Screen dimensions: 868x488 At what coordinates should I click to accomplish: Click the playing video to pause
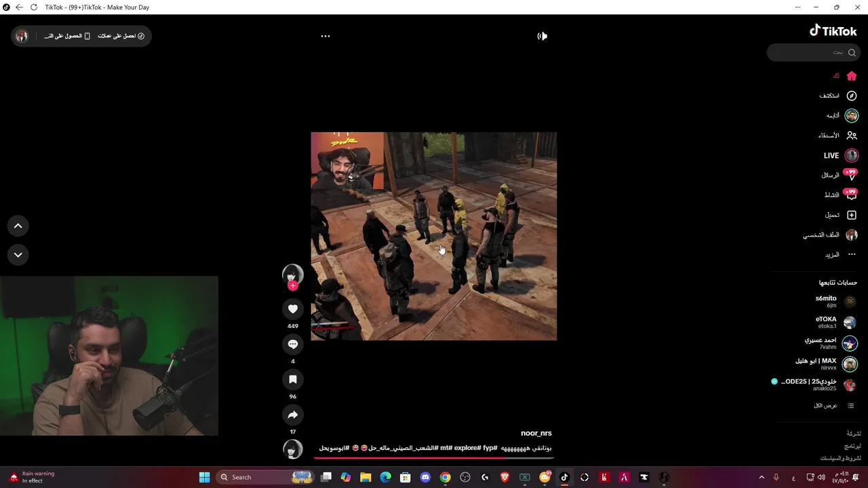[434, 236]
